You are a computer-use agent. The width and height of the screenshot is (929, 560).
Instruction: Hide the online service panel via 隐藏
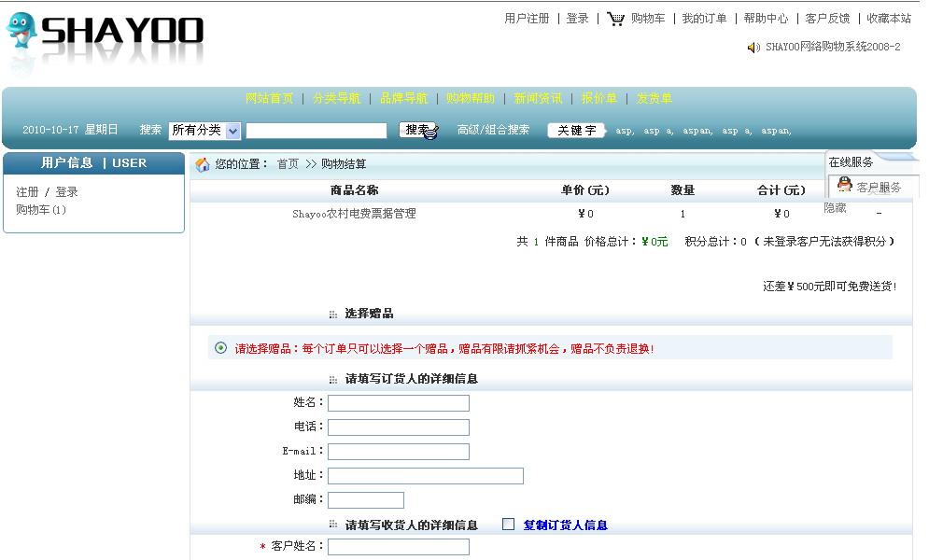(x=835, y=208)
